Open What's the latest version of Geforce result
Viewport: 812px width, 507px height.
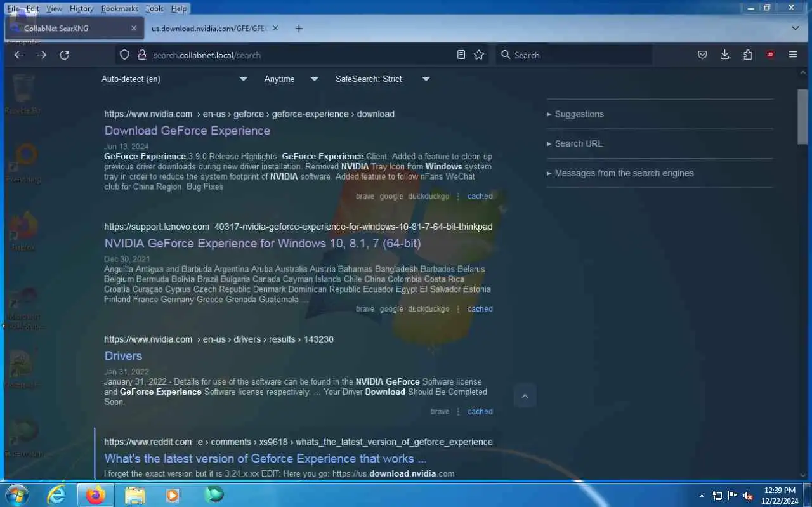[266, 458]
